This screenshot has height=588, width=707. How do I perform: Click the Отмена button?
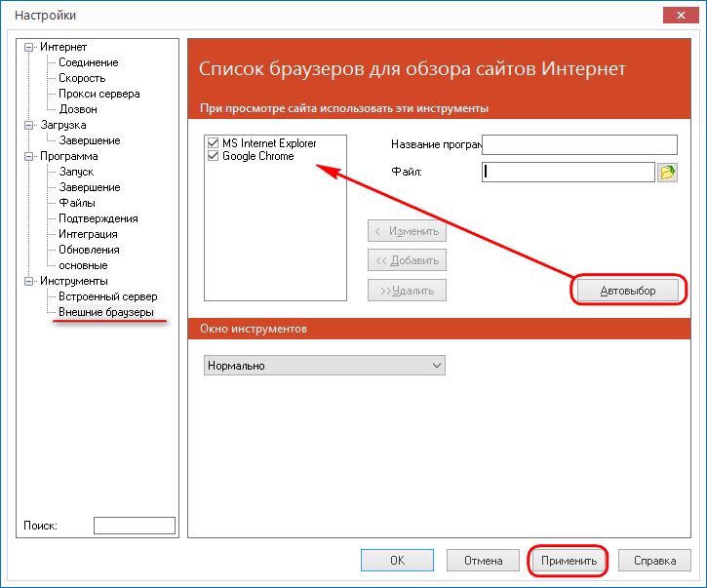pyautogui.click(x=483, y=561)
